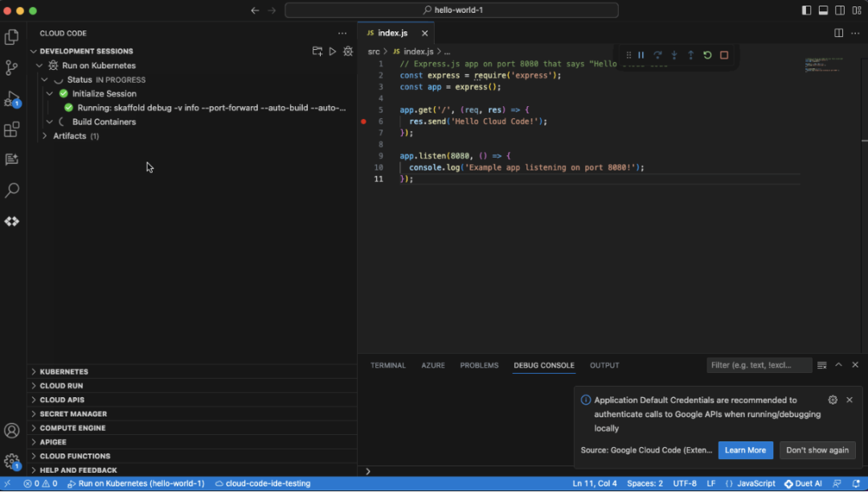
Task: Pause the debug session
Action: [x=641, y=55]
